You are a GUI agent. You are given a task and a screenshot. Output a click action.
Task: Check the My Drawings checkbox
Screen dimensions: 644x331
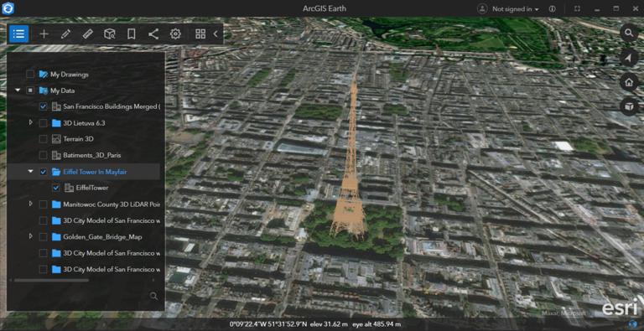[30, 75]
